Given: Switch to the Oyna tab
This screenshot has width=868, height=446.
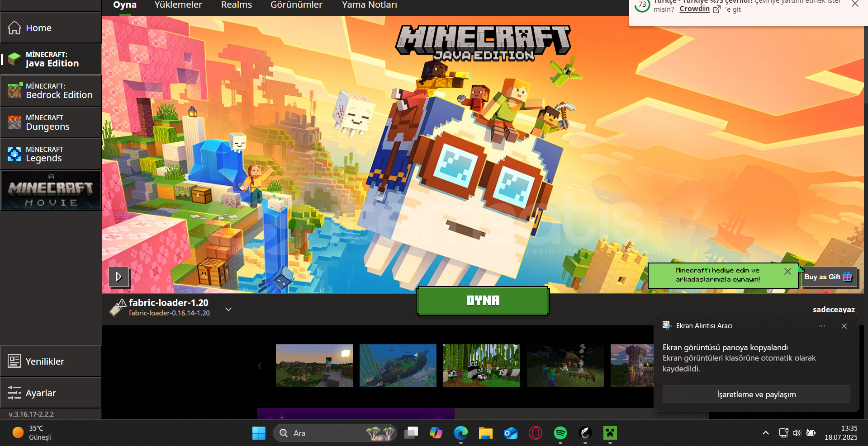Looking at the screenshot, I should point(125,5).
